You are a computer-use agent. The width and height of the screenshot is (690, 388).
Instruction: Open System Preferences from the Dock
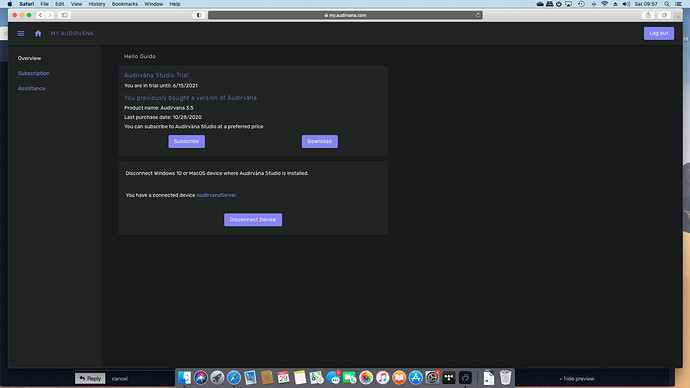432,377
